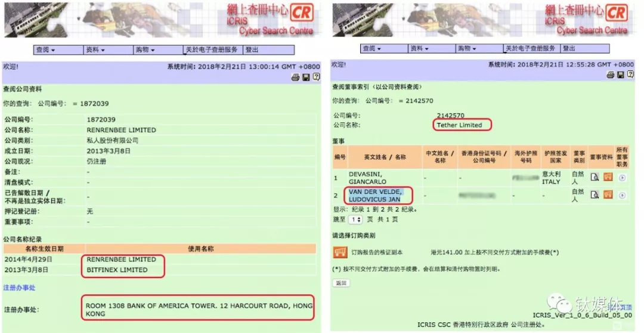Click the 名称生效日期 column header
The image size is (644, 333).
[44, 249]
